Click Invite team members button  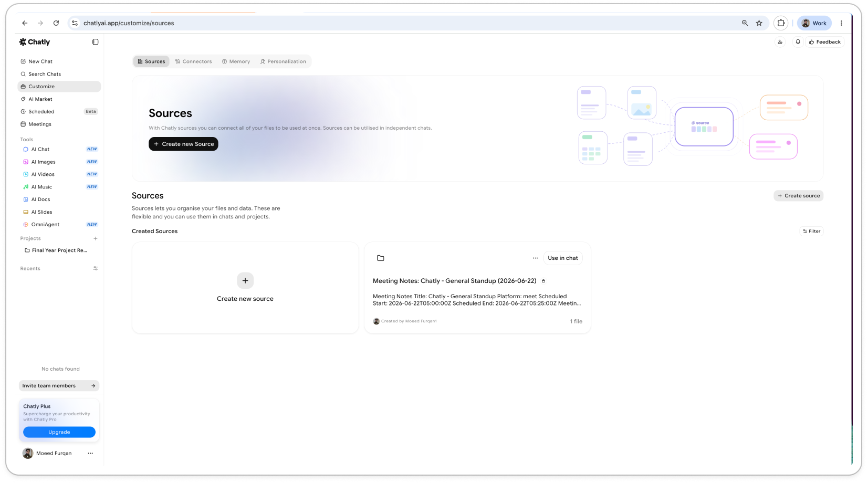coord(59,386)
